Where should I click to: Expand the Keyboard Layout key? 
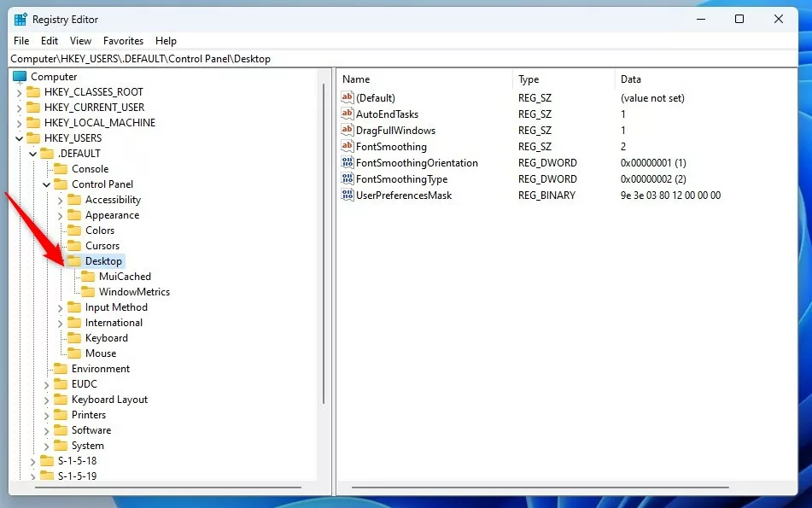click(x=47, y=400)
